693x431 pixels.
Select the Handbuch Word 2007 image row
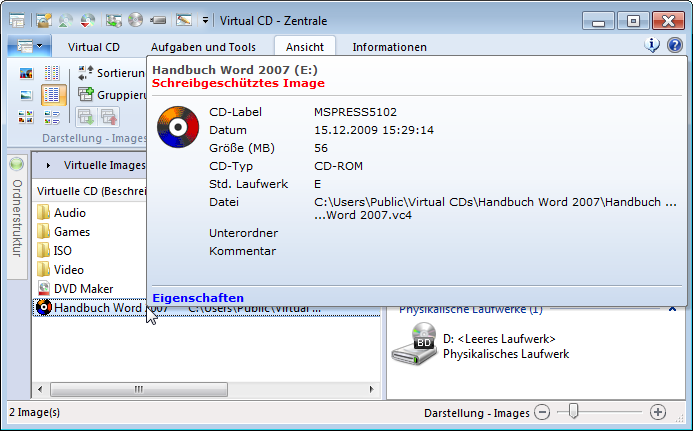tap(206, 308)
